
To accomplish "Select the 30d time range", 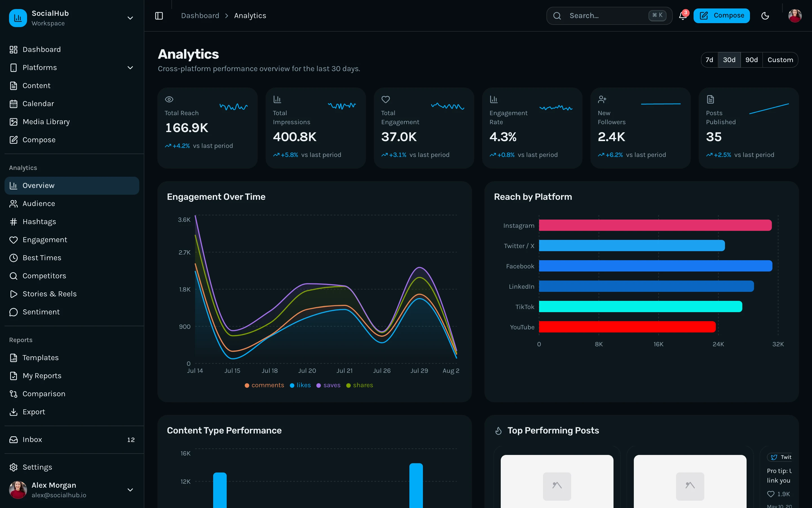I will click(729, 60).
